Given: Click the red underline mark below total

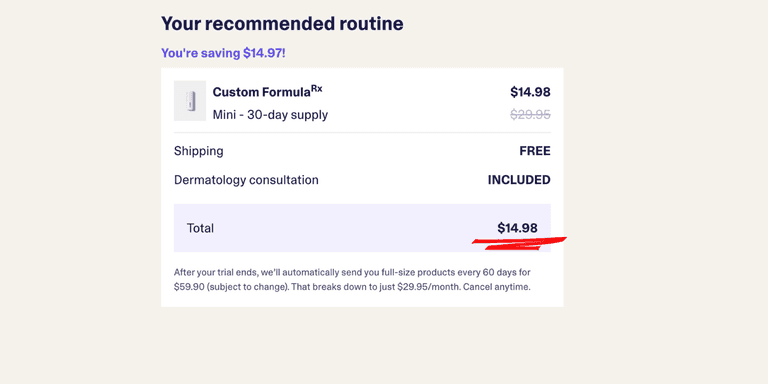Looking at the screenshot, I should tap(519, 243).
